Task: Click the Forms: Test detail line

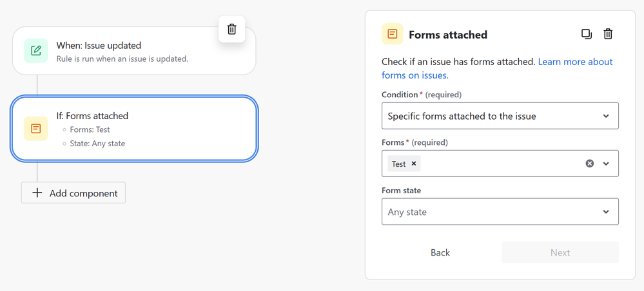Action: coord(90,129)
